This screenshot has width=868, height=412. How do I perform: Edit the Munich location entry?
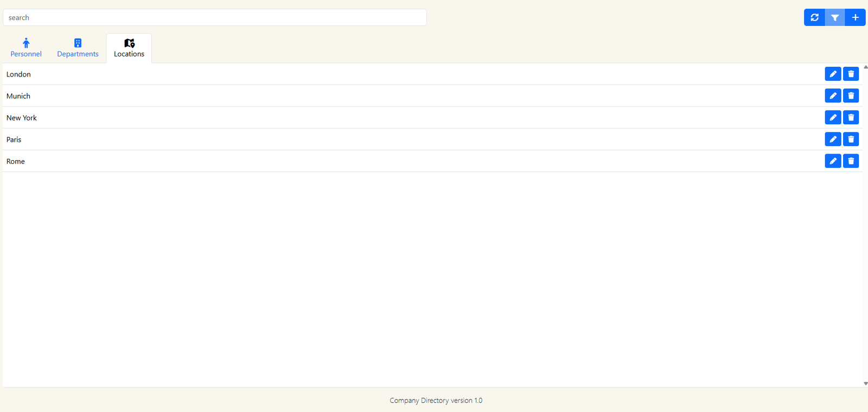tap(833, 96)
